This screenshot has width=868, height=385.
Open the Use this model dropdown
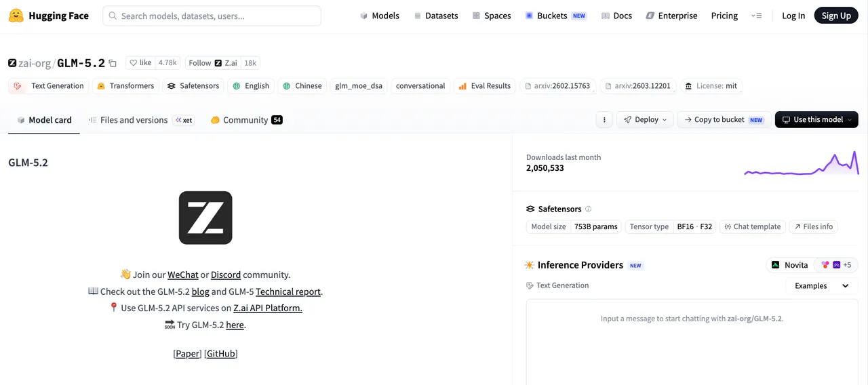pos(816,119)
